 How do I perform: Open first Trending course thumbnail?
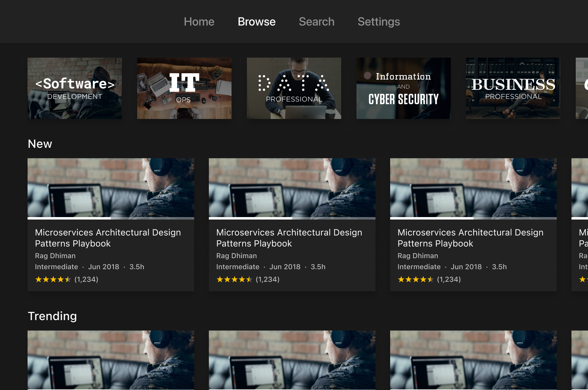click(111, 360)
